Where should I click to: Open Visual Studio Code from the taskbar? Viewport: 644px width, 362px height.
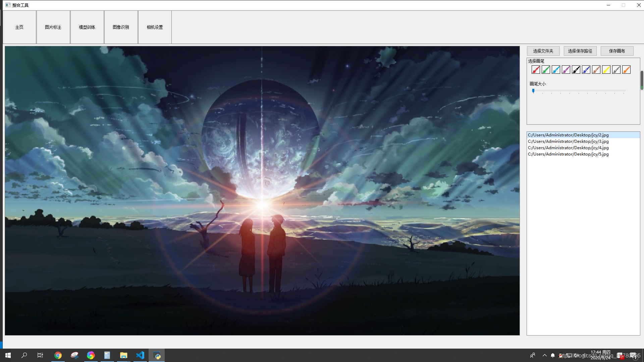click(x=140, y=355)
